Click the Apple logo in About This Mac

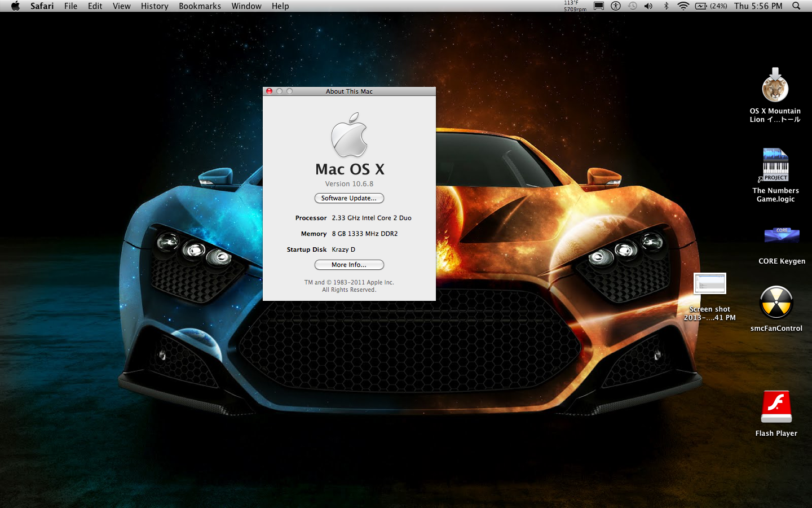(x=349, y=135)
